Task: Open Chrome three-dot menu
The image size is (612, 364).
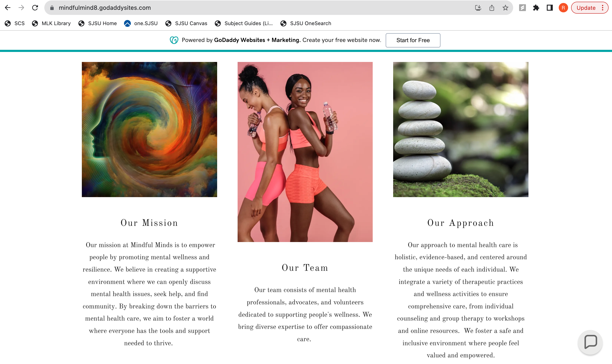Action: pyautogui.click(x=603, y=8)
